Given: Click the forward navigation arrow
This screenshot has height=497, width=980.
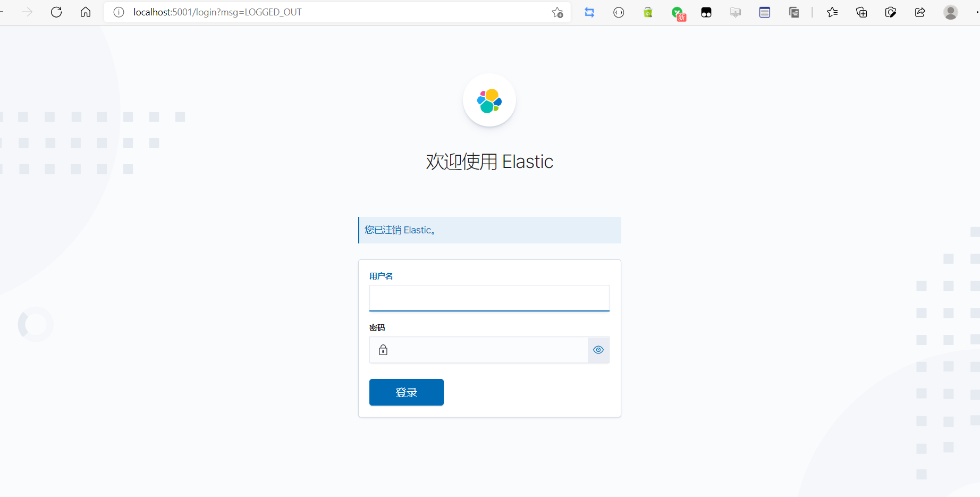Looking at the screenshot, I should pos(27,12).
